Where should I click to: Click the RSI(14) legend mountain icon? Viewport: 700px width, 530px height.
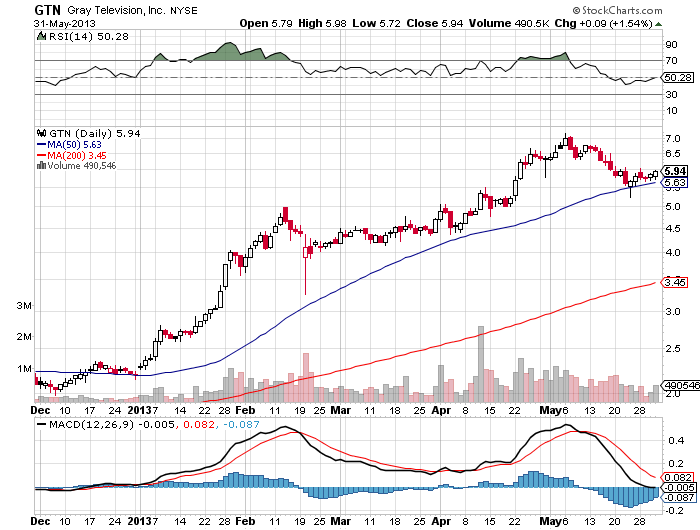[41, 36]
